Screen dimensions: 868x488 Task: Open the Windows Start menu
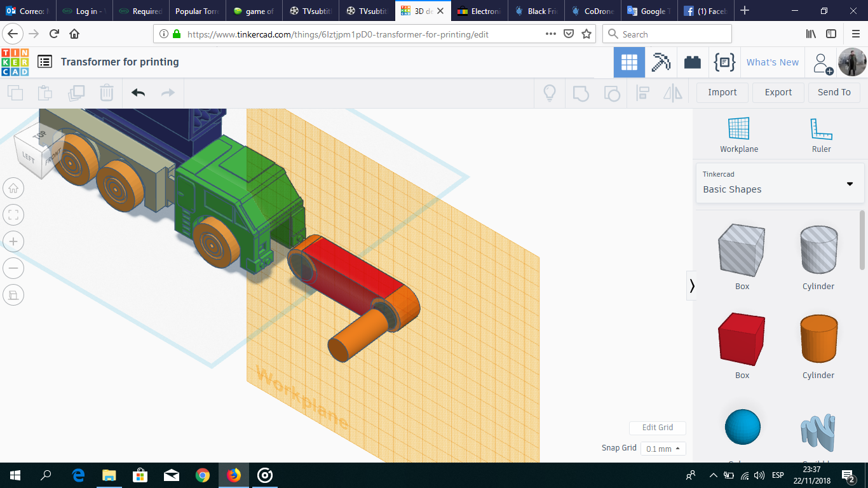pyautogui.click(x=15, y=475)
